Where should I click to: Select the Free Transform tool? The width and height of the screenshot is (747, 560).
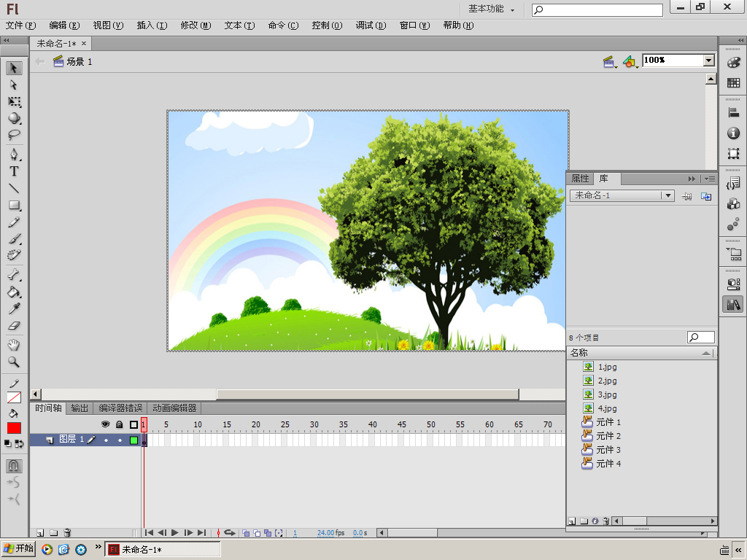(x=14, y=102)
